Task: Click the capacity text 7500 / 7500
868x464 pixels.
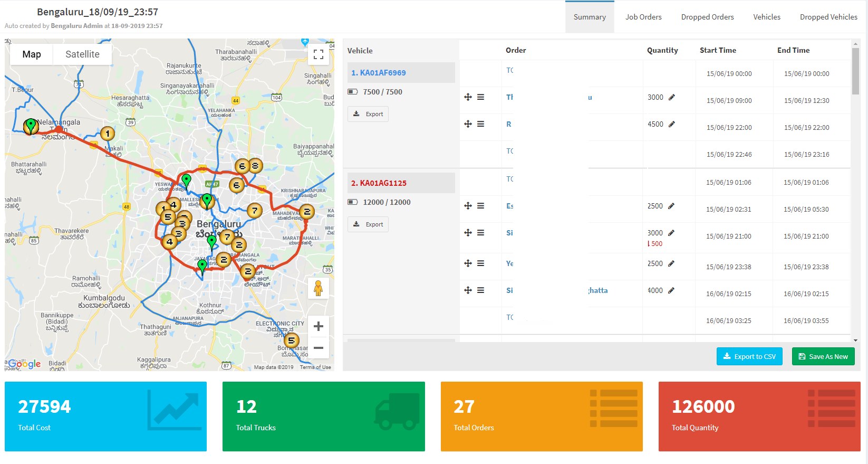Action: click(382, 92)
